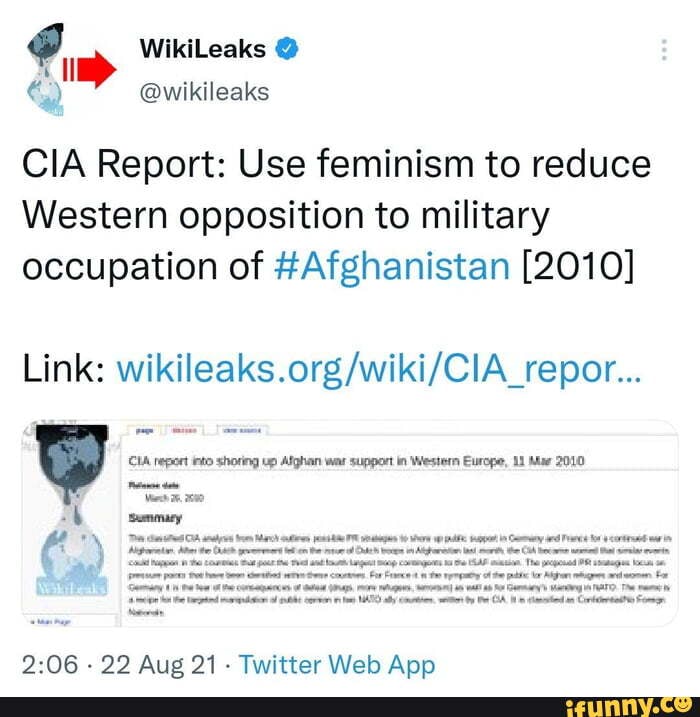Image resolution: width=700 pixels, height=717 pixels.
Task: Click the Summary heading in preview
Action: [155, 518]
